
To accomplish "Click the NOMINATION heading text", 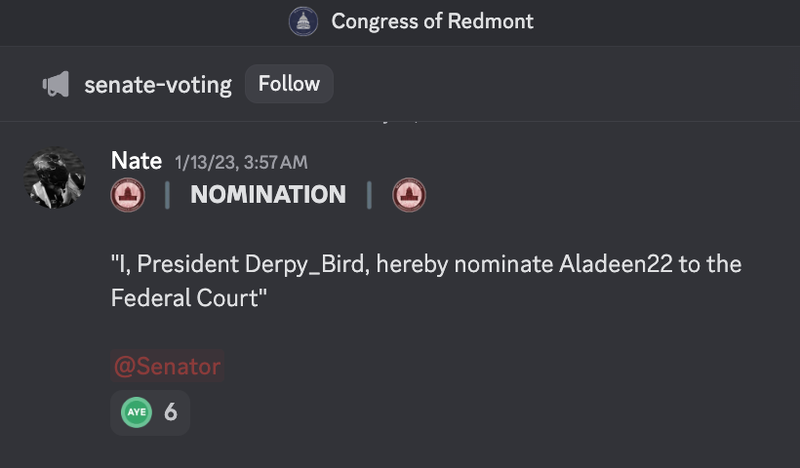I will [268, 194].
